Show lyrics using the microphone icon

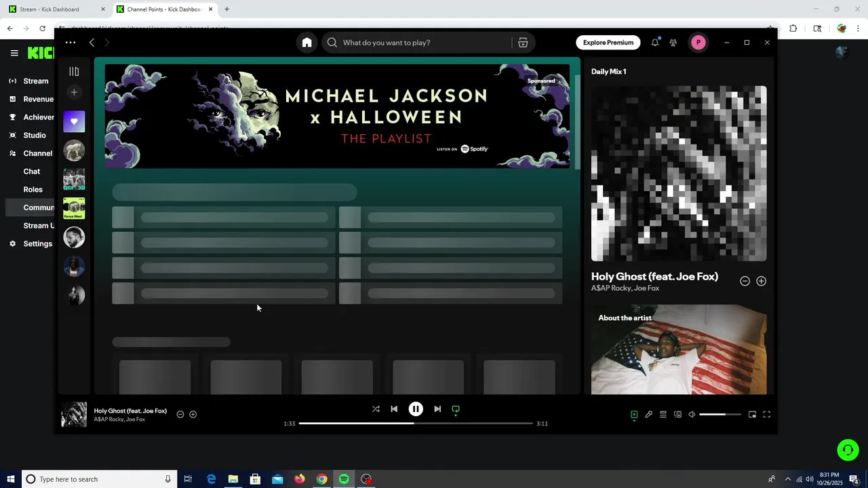648,414
